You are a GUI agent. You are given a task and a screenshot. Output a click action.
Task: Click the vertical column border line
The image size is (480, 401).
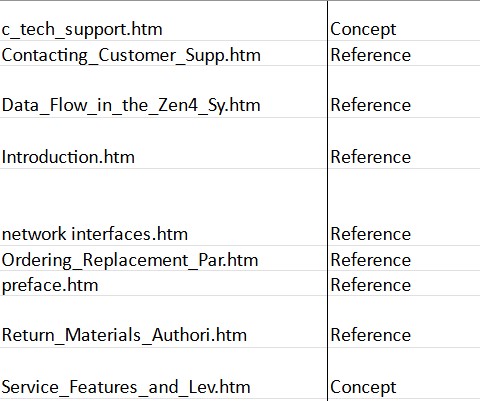[x=328, y=200]
